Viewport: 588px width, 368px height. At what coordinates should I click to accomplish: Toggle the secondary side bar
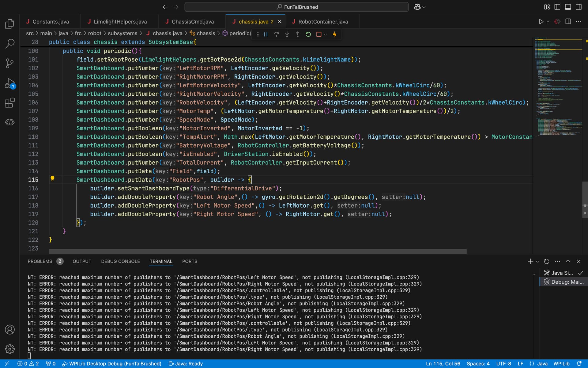click(579, 7)
